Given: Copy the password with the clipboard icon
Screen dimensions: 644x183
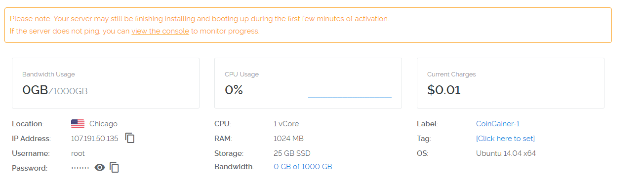Looking at the screenshot, I should tap(115, 168).
